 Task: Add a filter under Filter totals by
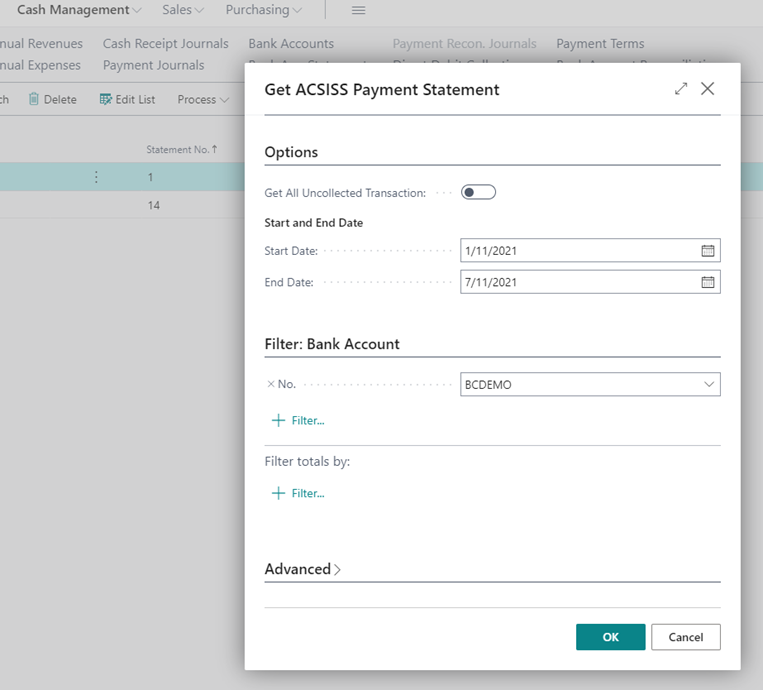pos(299,494)
